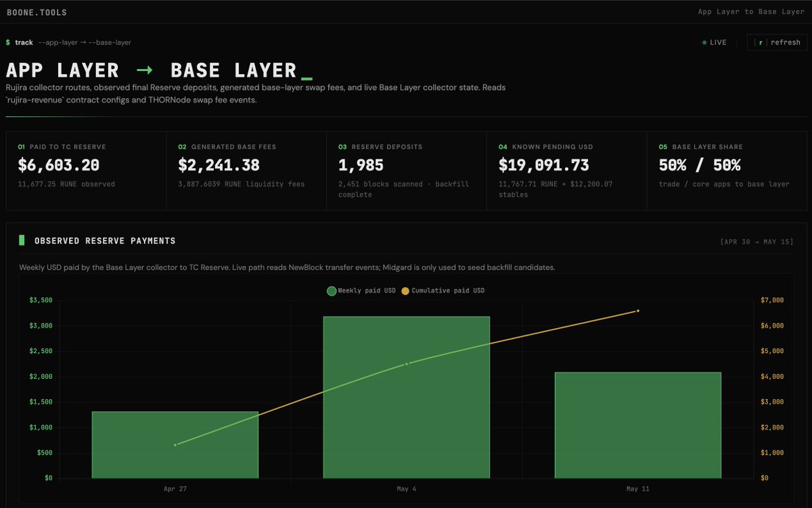Screen dimensions: 812x508
Task: Click the green section marker beside heading
Action: coord(22,241)
